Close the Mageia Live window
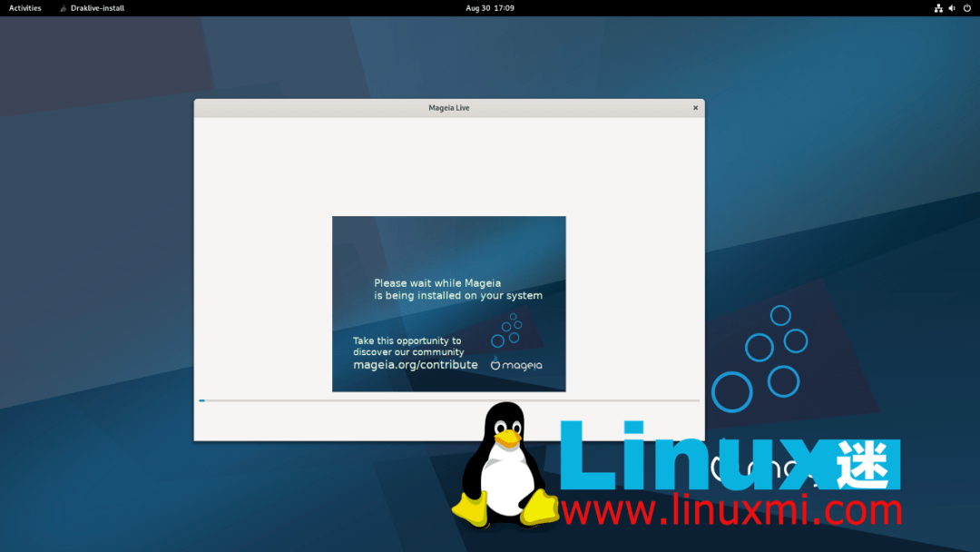Viewport: 980px width, 552px height. point(695,107)
